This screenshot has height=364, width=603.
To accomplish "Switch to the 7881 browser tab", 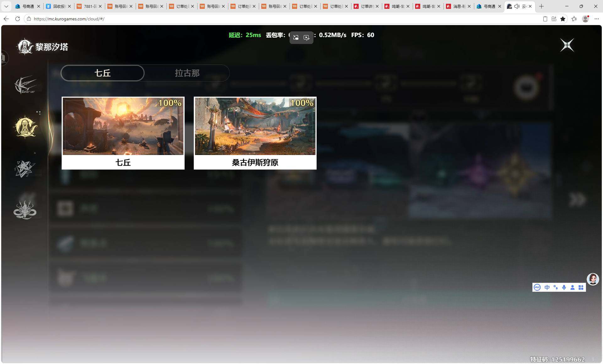I will tap(89, 6).
